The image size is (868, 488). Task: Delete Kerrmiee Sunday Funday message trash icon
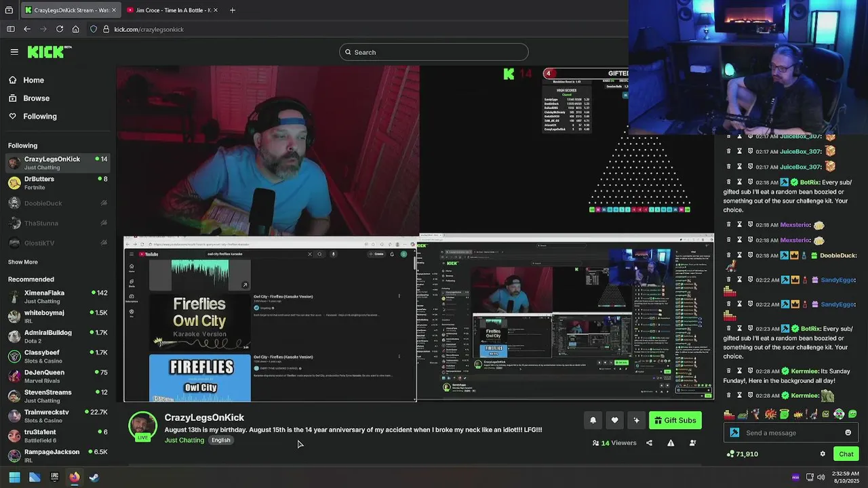pyautogui.click(x=729, y=371)
